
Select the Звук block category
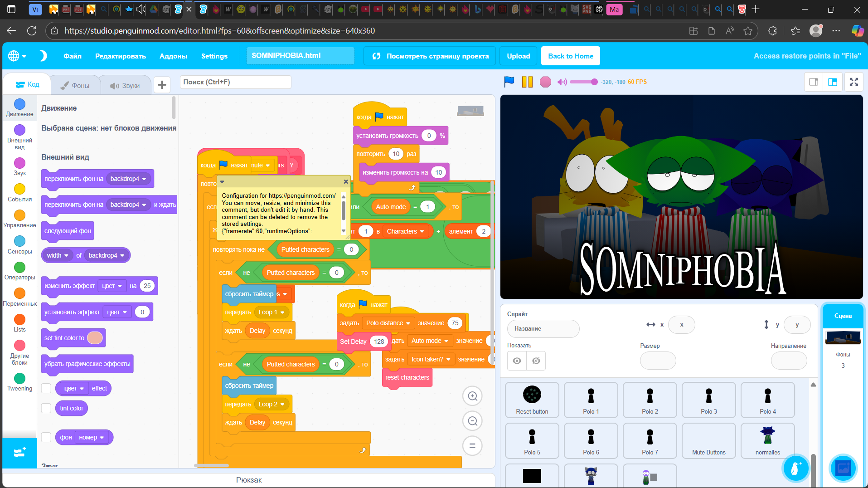coord(19,166)
